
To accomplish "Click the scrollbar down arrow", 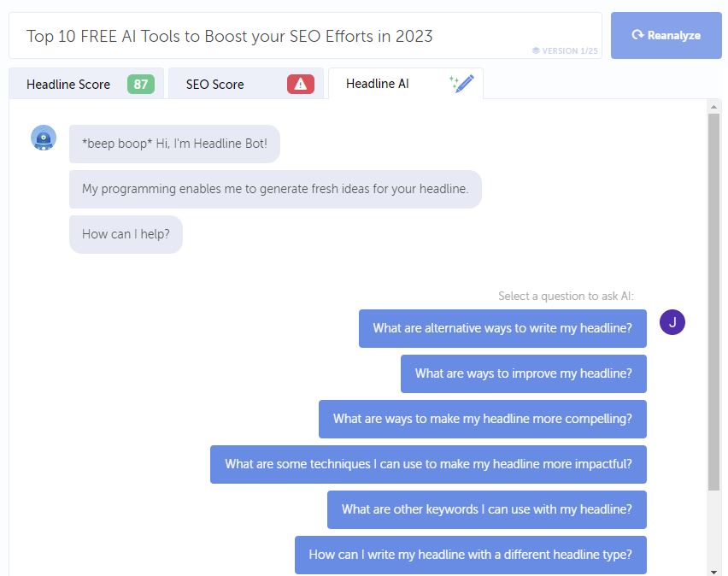I will pyautogui.click(x=713, y=572).
